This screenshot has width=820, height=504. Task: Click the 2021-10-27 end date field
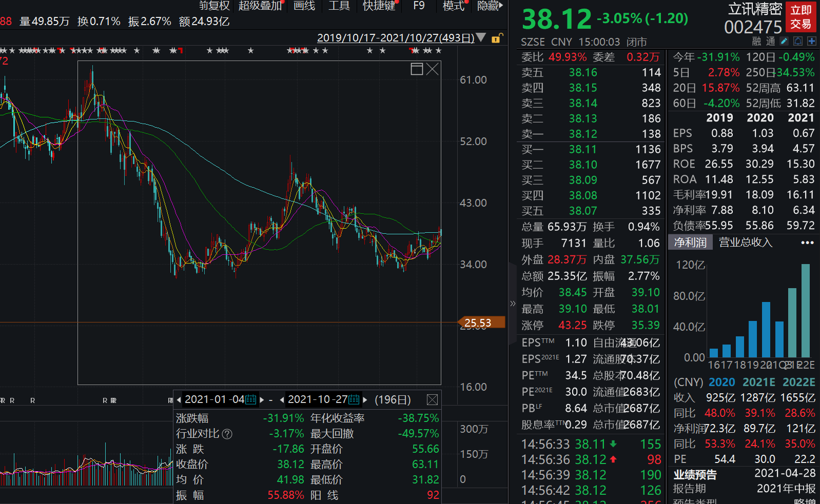[317, 399]
